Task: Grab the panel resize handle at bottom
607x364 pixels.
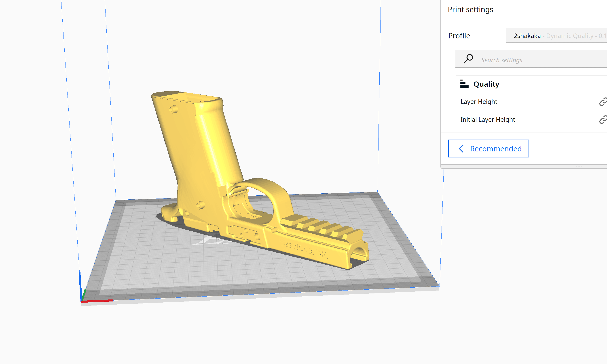Action: pos(579,167)
